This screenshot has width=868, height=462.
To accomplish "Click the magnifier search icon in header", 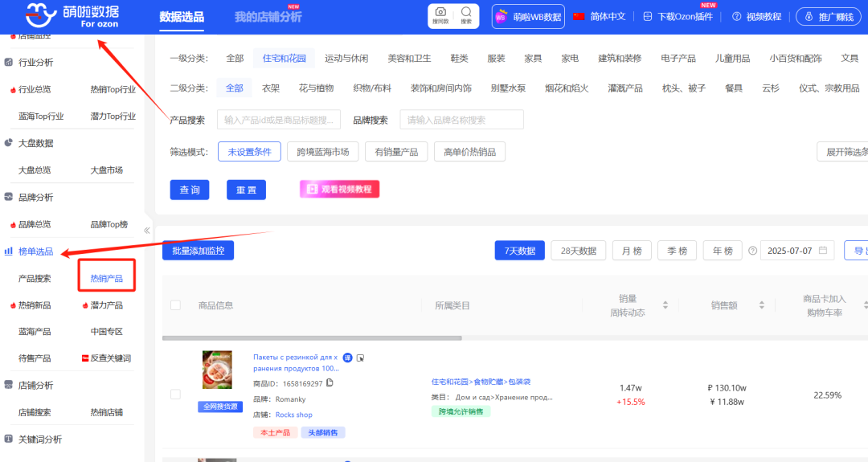I will tap(466, 12).
